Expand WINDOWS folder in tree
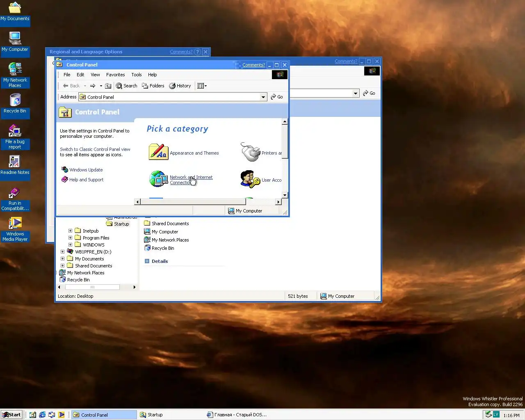 tap(70, 244)
